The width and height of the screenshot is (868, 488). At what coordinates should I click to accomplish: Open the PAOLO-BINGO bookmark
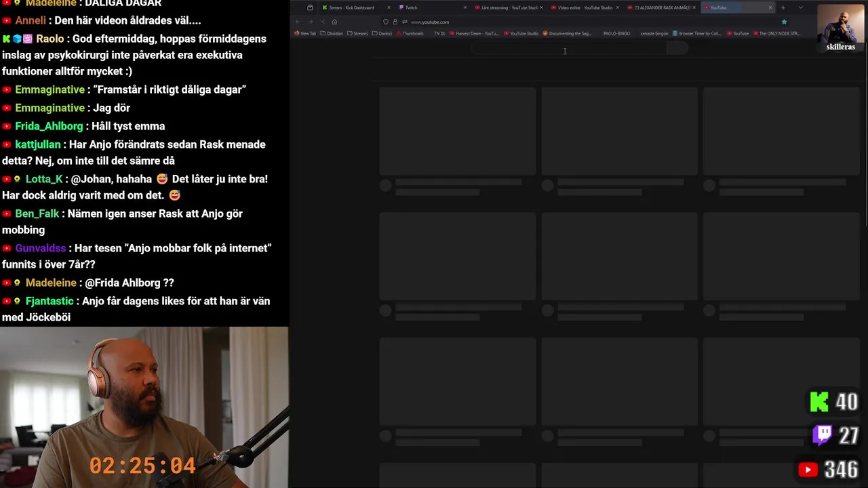(x=616, y=33)
